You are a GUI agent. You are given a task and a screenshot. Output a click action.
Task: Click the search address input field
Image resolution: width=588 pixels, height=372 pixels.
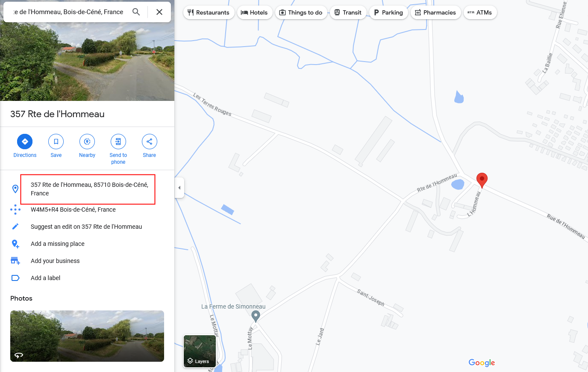pos(68,12)
